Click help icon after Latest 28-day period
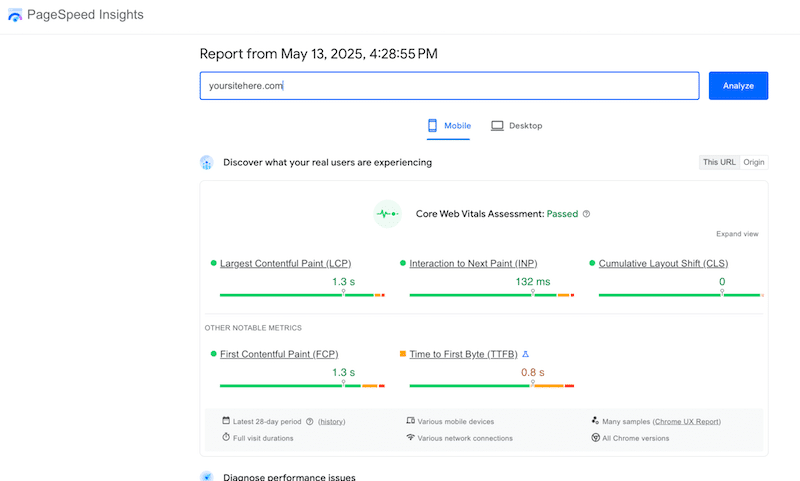 310,421
